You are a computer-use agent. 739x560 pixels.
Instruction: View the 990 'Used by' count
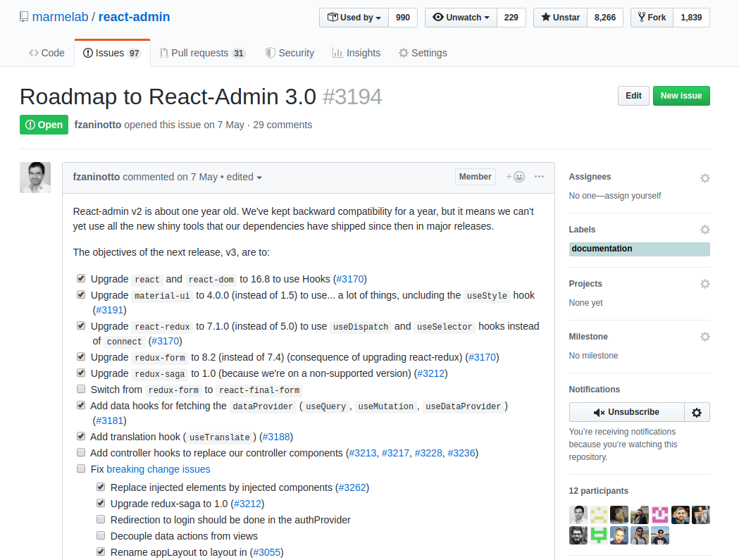[x=402, y=18]
